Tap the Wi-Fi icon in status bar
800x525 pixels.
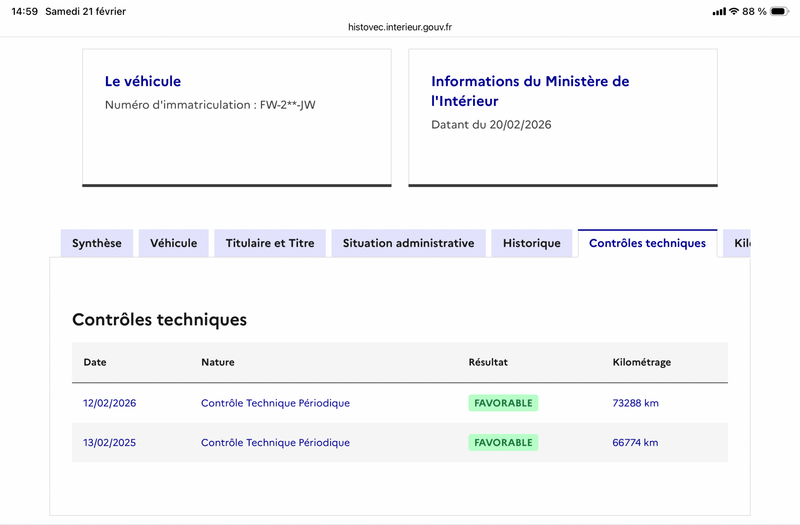click(x=733, y=11)
